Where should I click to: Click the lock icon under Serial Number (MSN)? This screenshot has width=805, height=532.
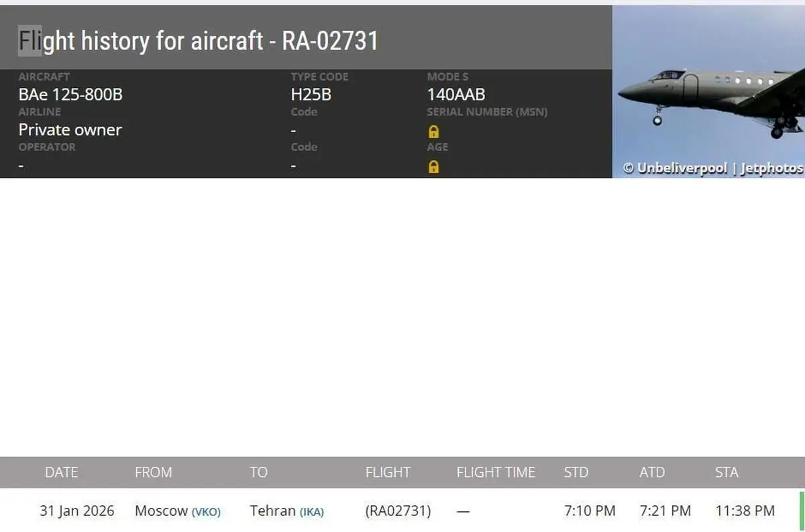(433, 131)
